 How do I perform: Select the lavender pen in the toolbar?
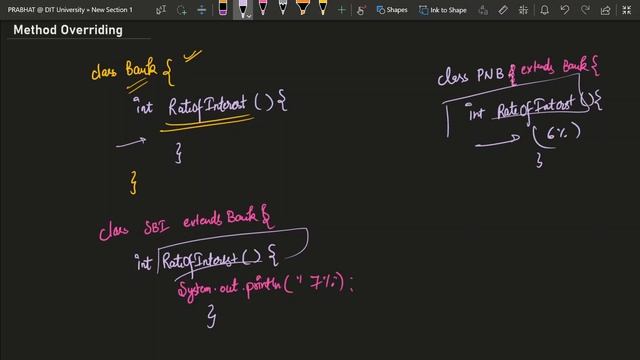[242, 9]
